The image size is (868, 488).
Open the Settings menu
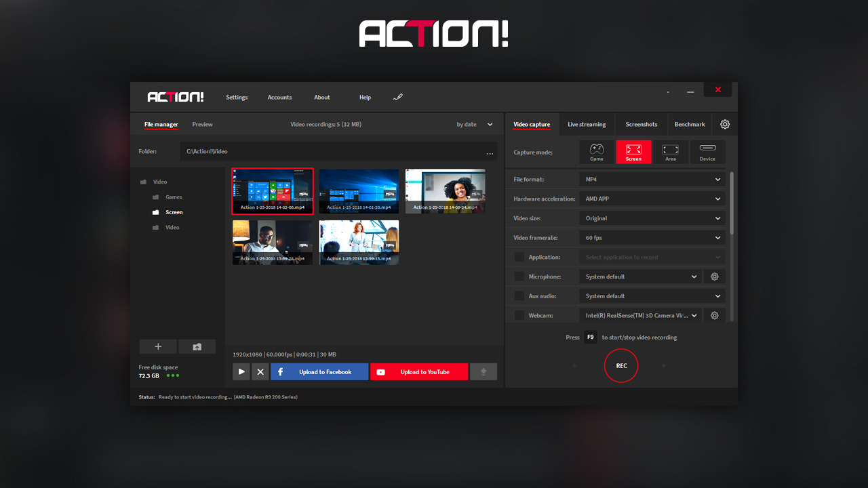click(x=237, y=97)
